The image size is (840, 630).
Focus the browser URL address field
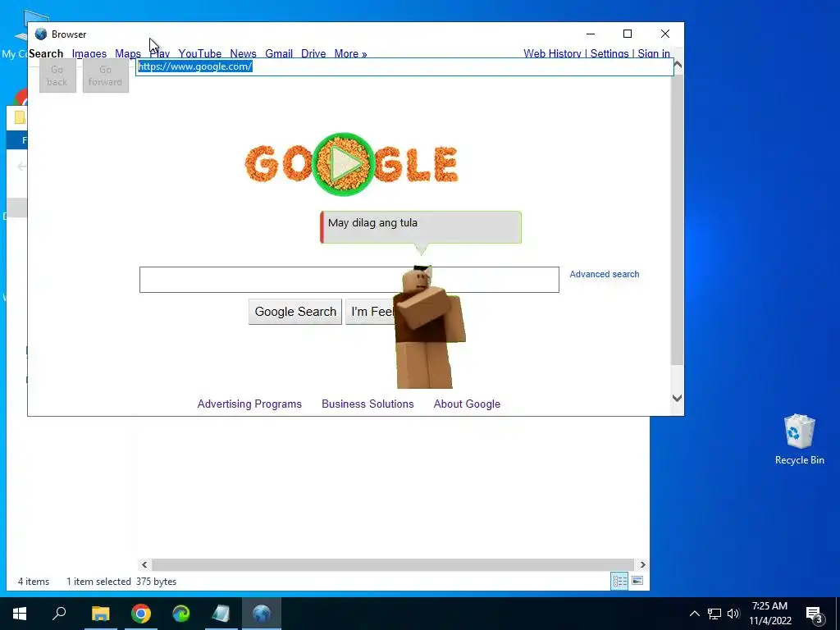[404, 67]
